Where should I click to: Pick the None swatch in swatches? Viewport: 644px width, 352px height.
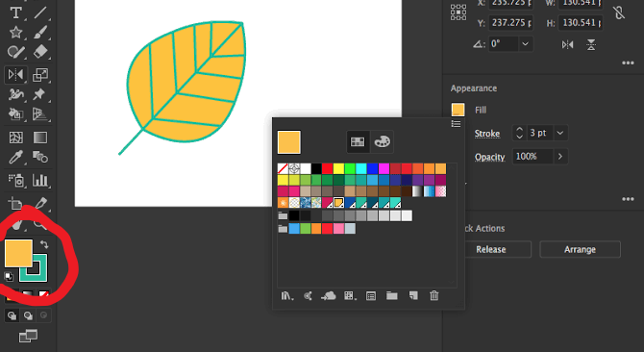283,168
